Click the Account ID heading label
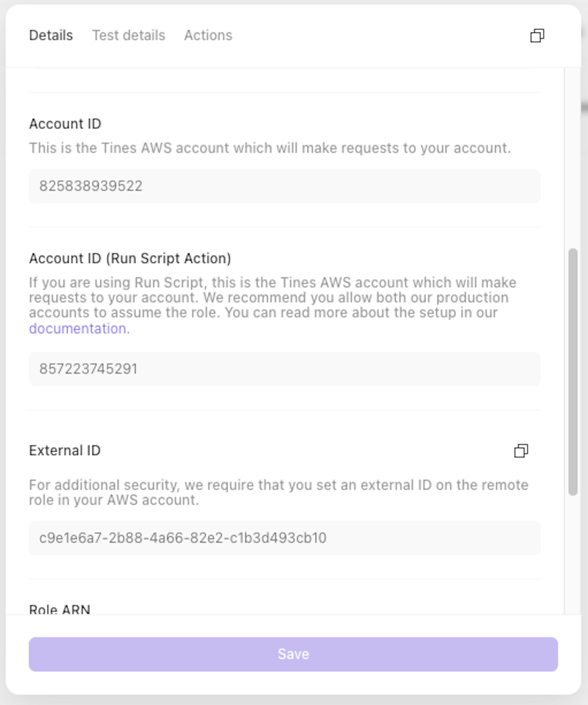This screenshot has width=588, height=705. coord(65,124)
